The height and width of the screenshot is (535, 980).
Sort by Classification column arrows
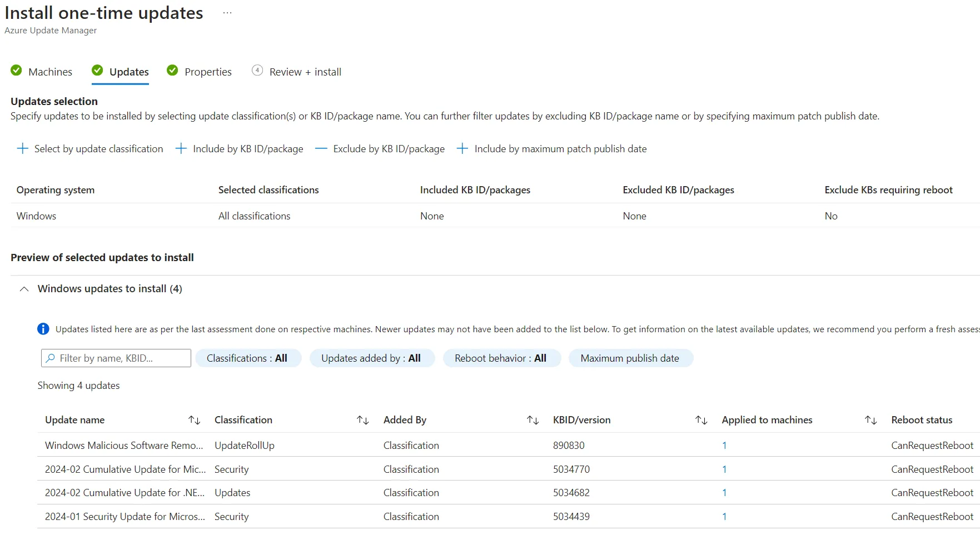[363, 420]
